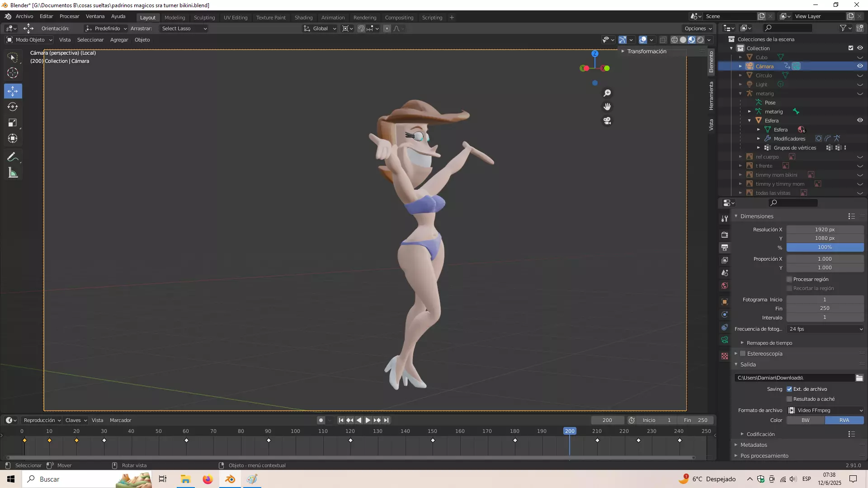Open the Agregar menu in viewport

click(x=119, y=40)
